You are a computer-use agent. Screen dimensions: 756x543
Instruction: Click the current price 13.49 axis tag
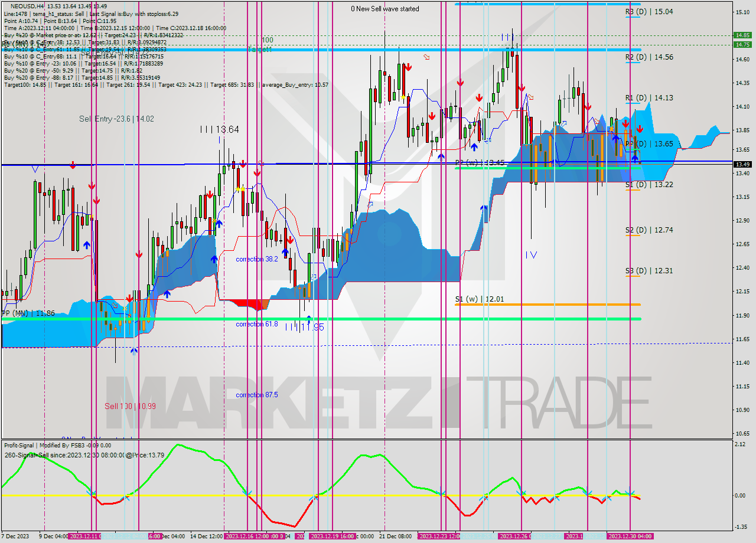[742, 164]
